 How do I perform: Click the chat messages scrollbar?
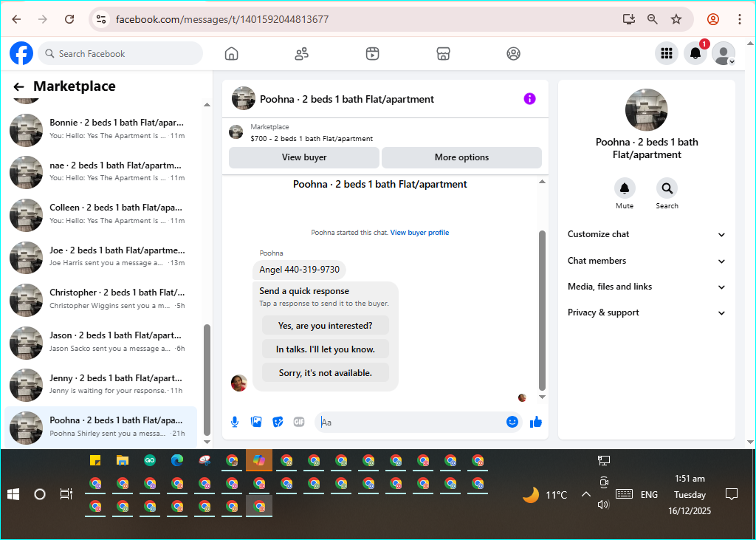[x=542, y=310]
